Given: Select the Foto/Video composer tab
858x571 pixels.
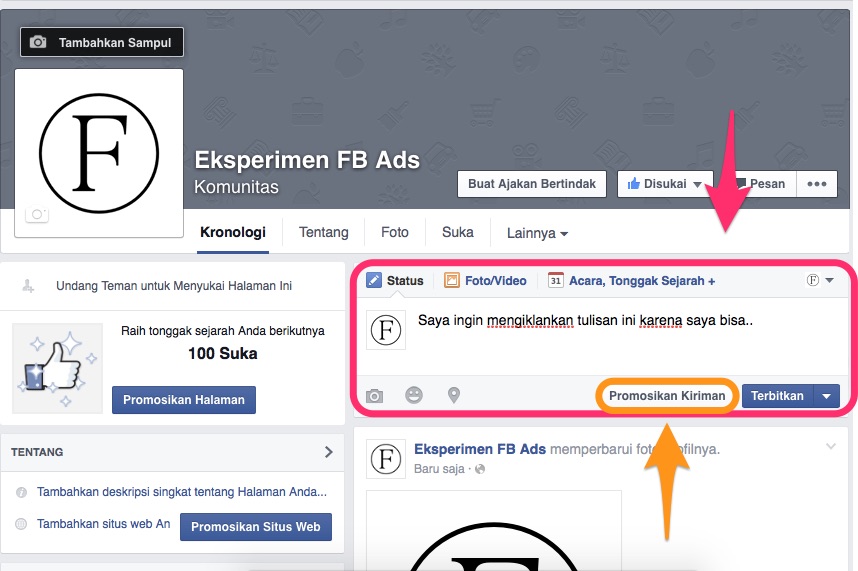Looking at the screenshot, I should 485,281.
